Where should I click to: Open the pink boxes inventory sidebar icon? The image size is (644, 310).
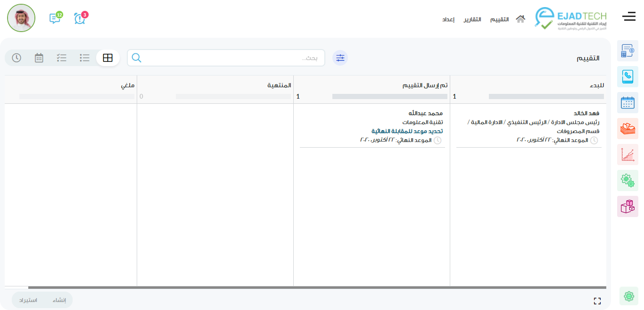point(627,206)
